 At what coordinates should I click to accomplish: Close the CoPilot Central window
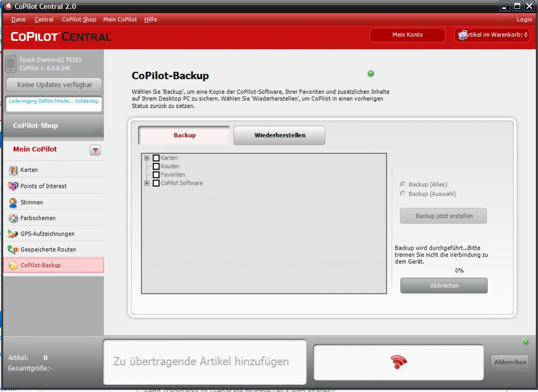[x=530, y=6]
